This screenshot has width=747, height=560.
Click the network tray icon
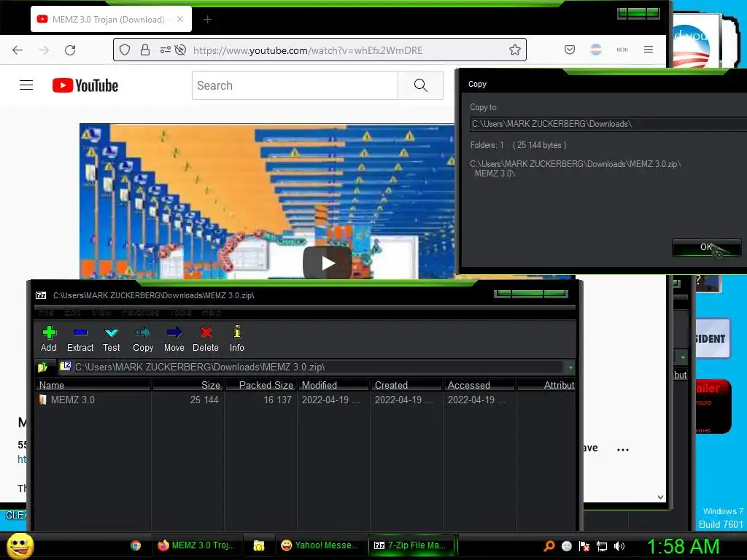[602, 546]
